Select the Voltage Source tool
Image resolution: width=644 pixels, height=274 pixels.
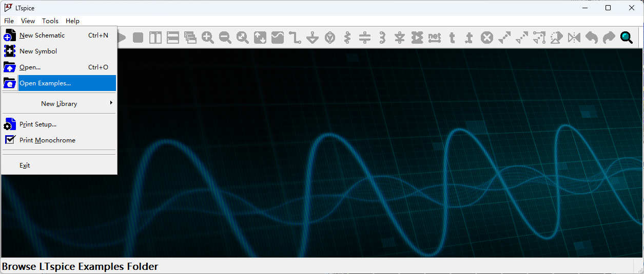point(330,38)
